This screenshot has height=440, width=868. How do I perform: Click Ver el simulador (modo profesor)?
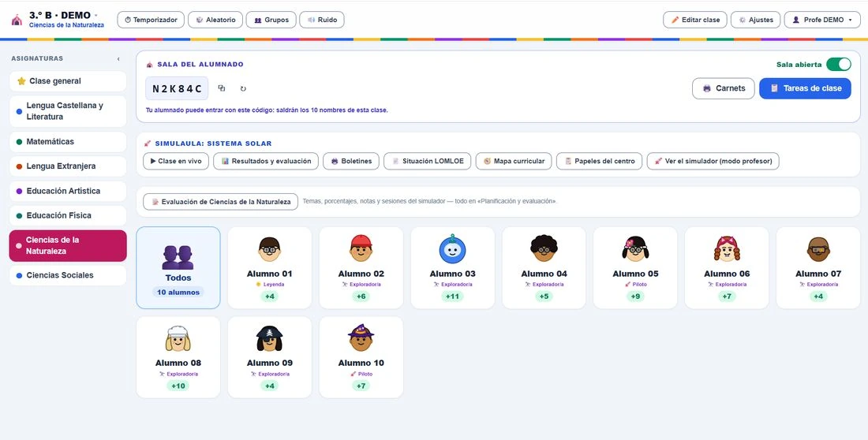click(713, 161)
